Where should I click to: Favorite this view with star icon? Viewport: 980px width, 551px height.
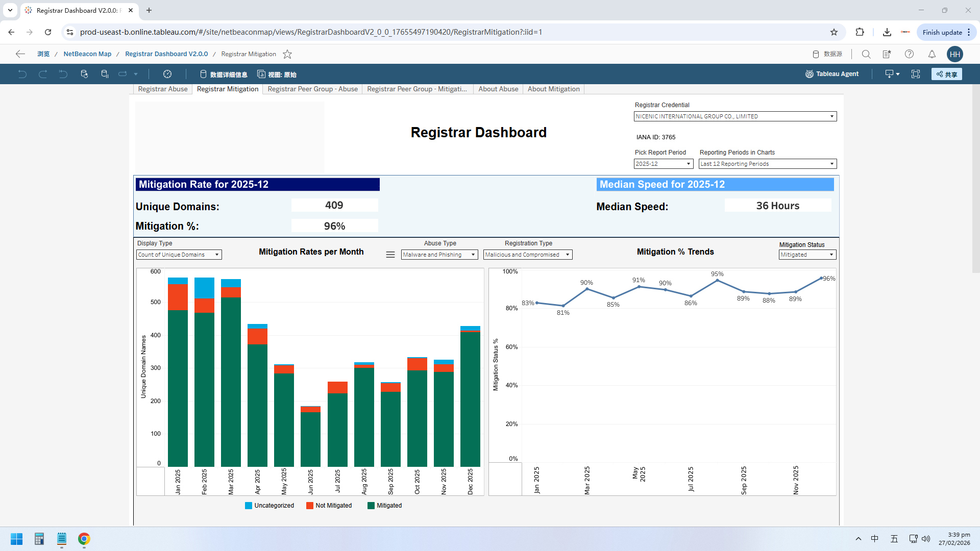[287, 54]
